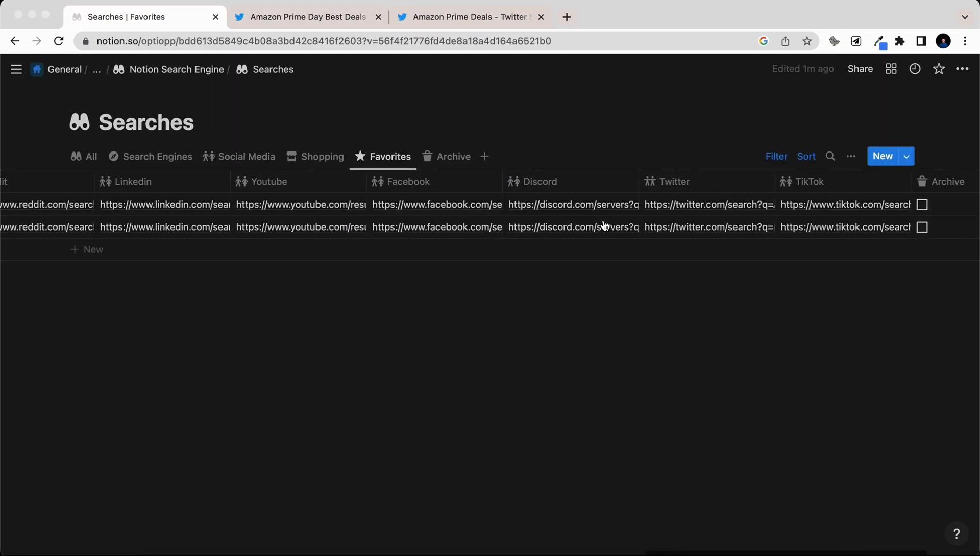
Task: View page updates history clock icon
Action: pos(915,69)
